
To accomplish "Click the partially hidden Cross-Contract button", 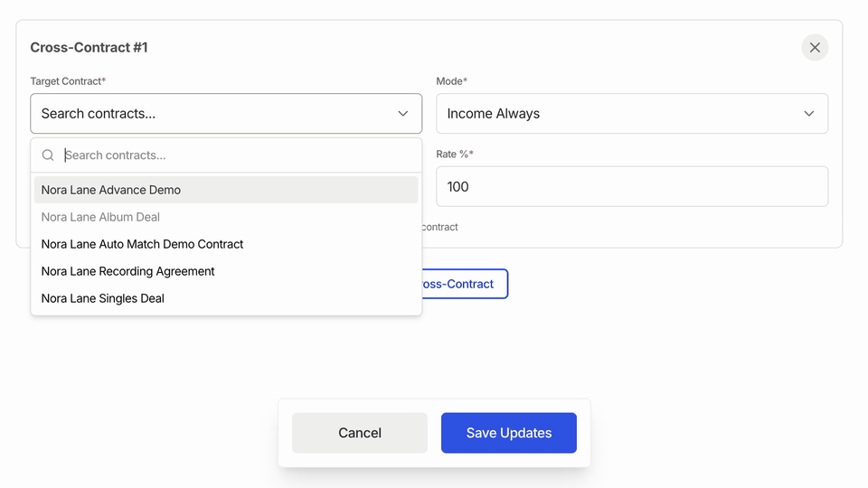I will [x=464, y=284].
